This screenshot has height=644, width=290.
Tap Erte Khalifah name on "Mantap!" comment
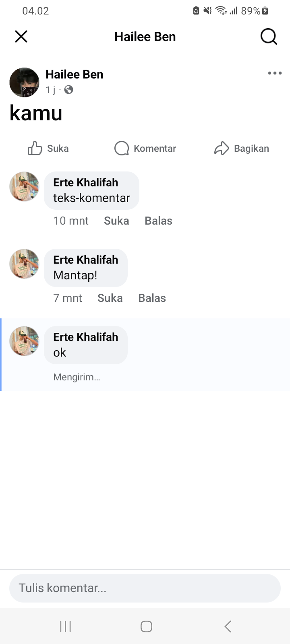pyautogui.click(x=86, y=260)
